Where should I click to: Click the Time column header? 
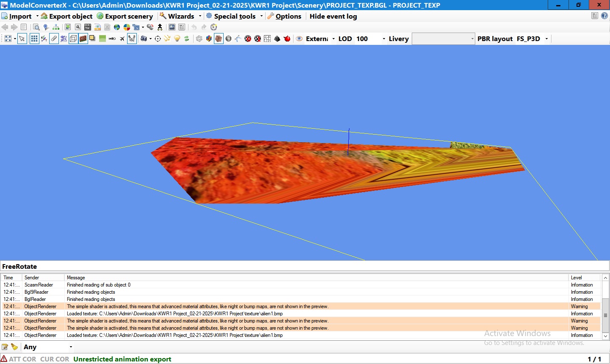point(11,278)
